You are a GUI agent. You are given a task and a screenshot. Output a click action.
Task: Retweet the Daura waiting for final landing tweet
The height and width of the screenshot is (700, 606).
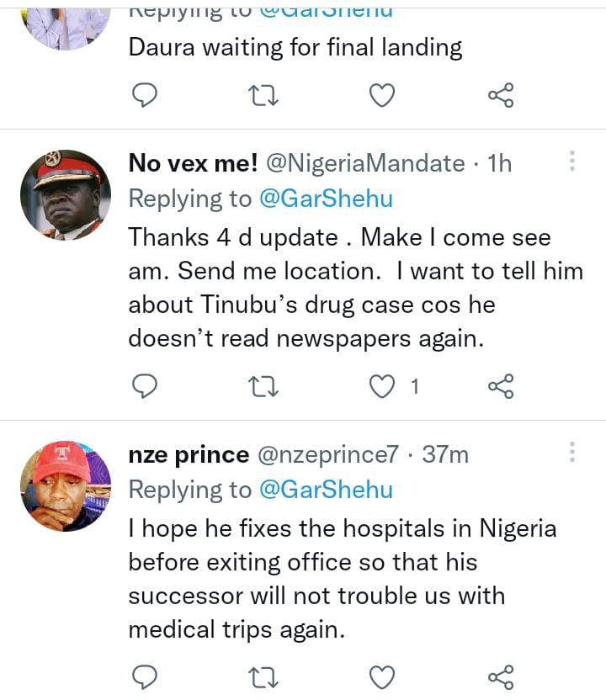[263, 97]
